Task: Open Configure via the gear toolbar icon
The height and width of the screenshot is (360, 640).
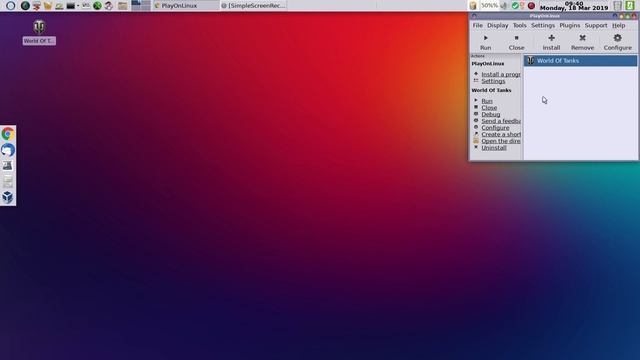Action: pyautogui.click(x=618, y=42)
